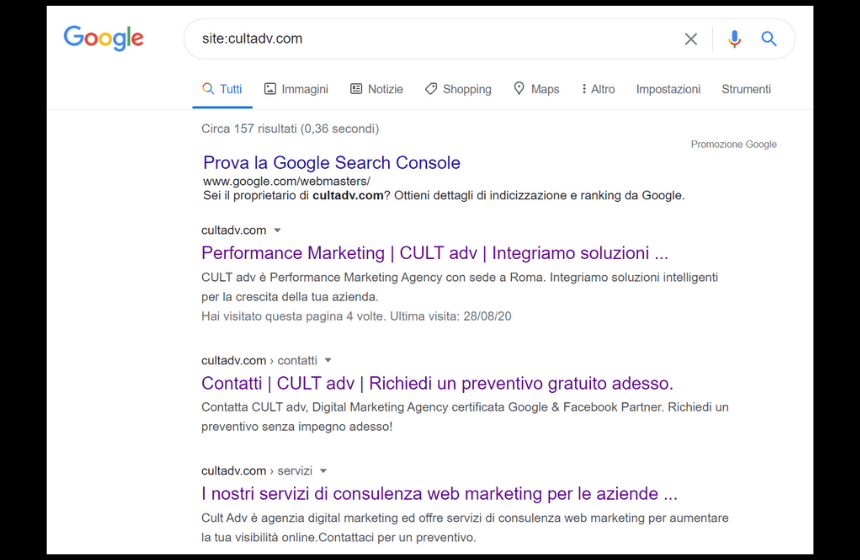Open the Shopping tab
860x560 pixels.
tap(458, 89)
